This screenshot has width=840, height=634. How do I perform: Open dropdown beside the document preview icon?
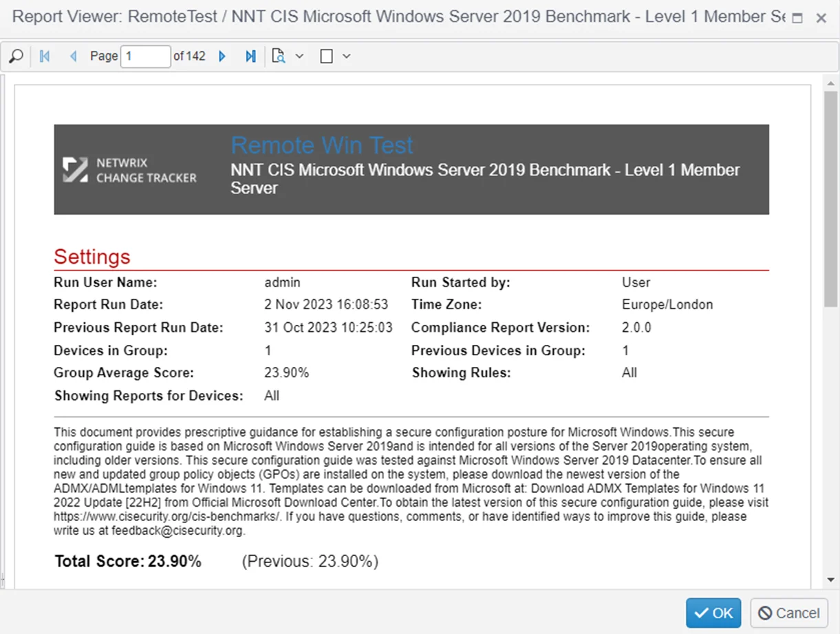coord(299,56)
